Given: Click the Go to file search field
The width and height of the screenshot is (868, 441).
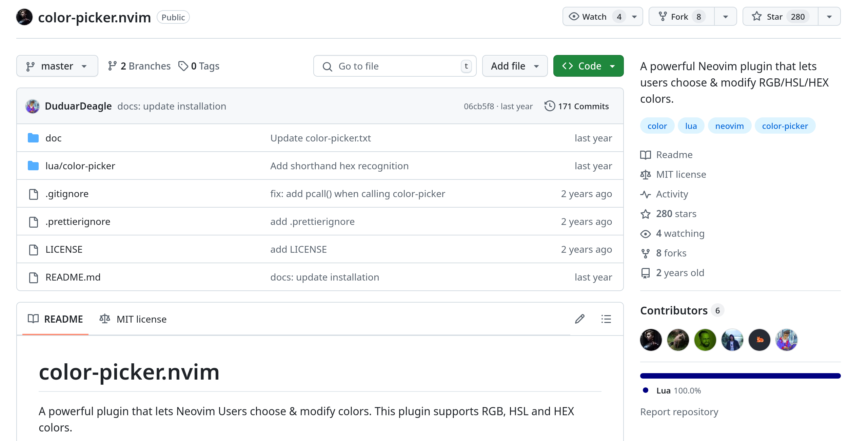Looking at the screenshot, I should 395,66.
